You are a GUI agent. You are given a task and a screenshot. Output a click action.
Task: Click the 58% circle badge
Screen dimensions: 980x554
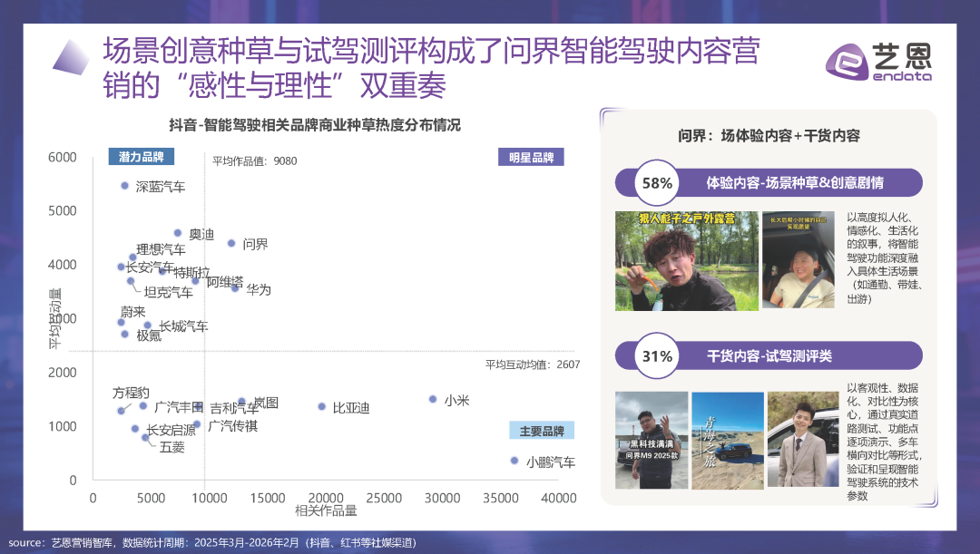[657, 183]
